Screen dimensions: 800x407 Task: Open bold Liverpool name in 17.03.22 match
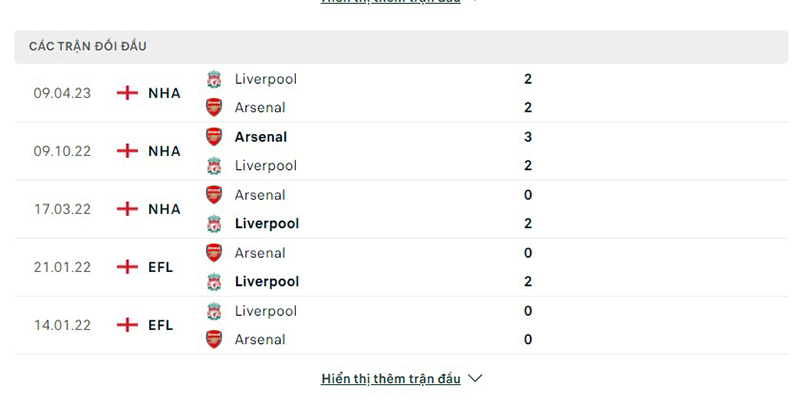click(x=267, y=224)
